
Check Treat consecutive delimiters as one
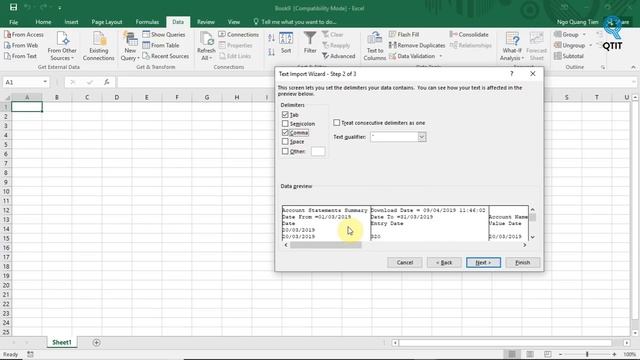(x=336, y=122)
